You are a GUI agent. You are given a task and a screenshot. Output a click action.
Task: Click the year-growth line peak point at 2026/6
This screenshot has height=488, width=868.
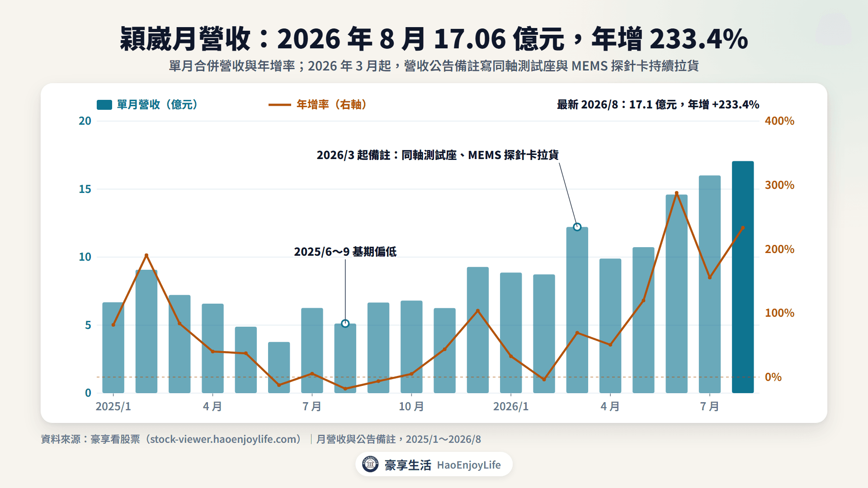[677, 193]
